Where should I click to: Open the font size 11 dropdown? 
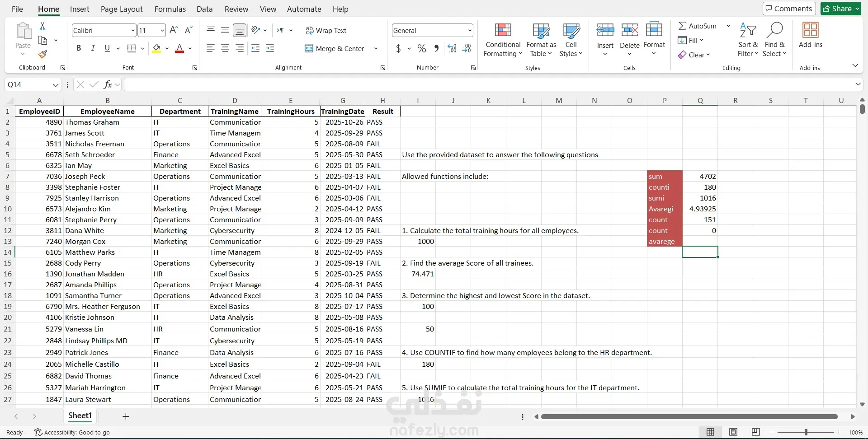[162, 30]
